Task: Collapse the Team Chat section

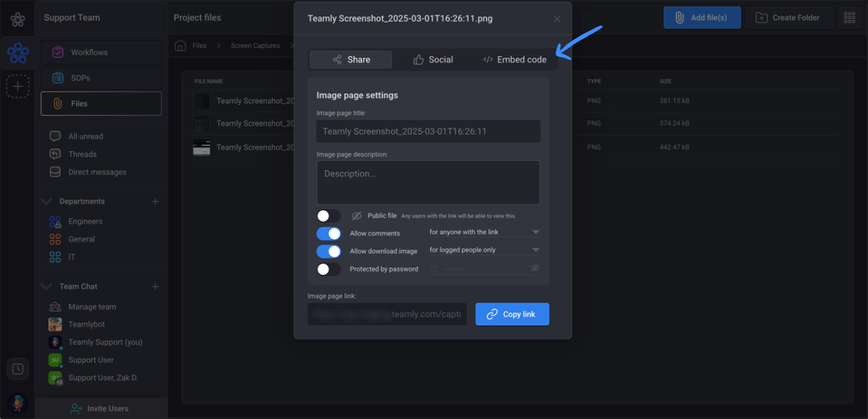Action: click(x=46, y=286)
